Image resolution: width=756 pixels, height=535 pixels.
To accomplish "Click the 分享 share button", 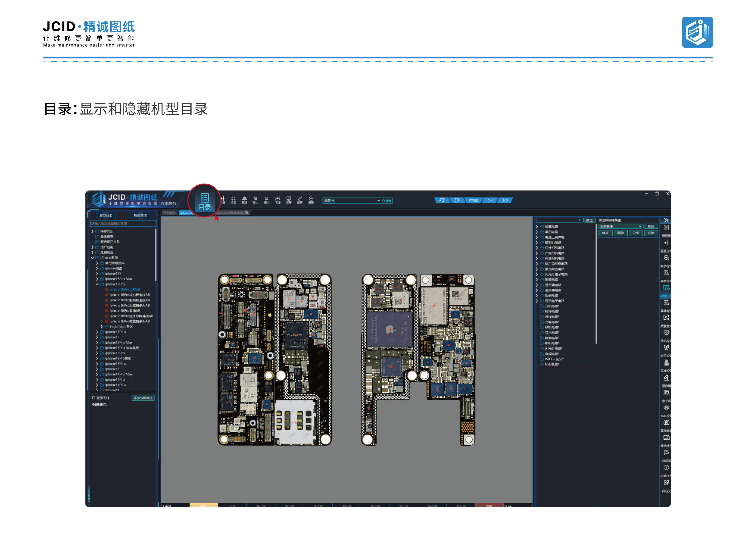I will (636, 233).
